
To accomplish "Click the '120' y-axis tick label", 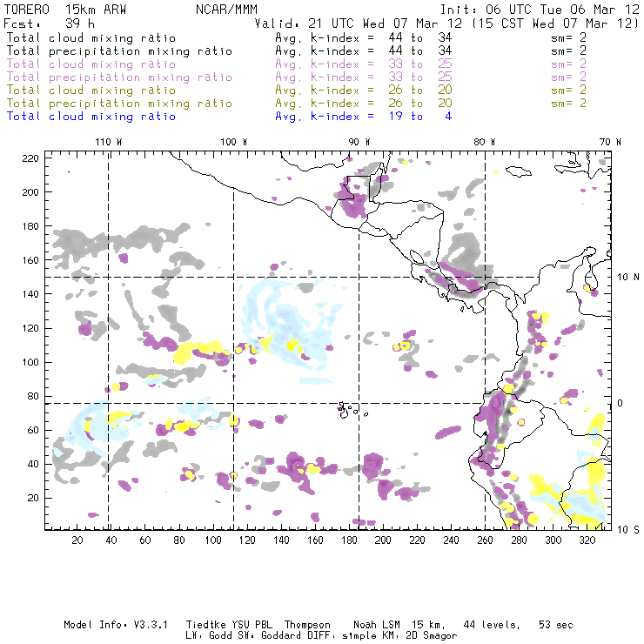I will 30,328.
